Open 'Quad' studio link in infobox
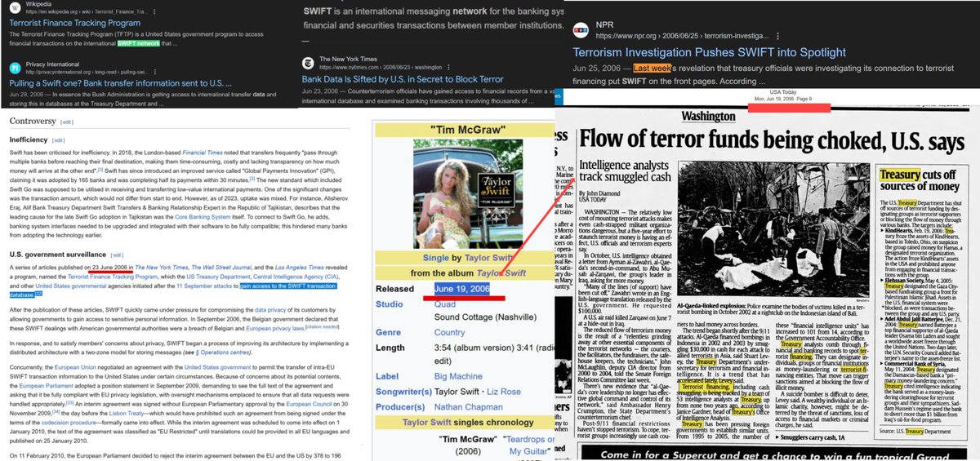Image resolution: width=980 pixels, height=461 pixels. click(x=446, y=304)
